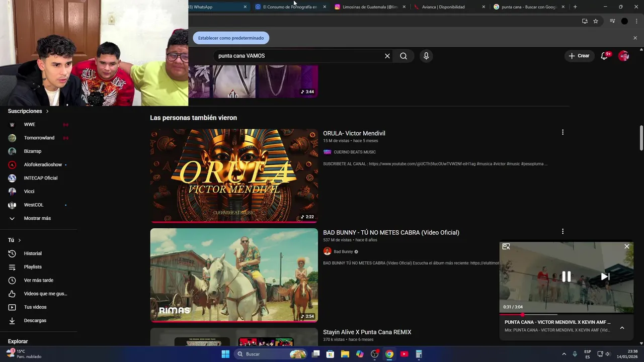Viewport: 644px width, 362px height.
Task: Open the Calculator from taskbar
Action: coord(419,354)
